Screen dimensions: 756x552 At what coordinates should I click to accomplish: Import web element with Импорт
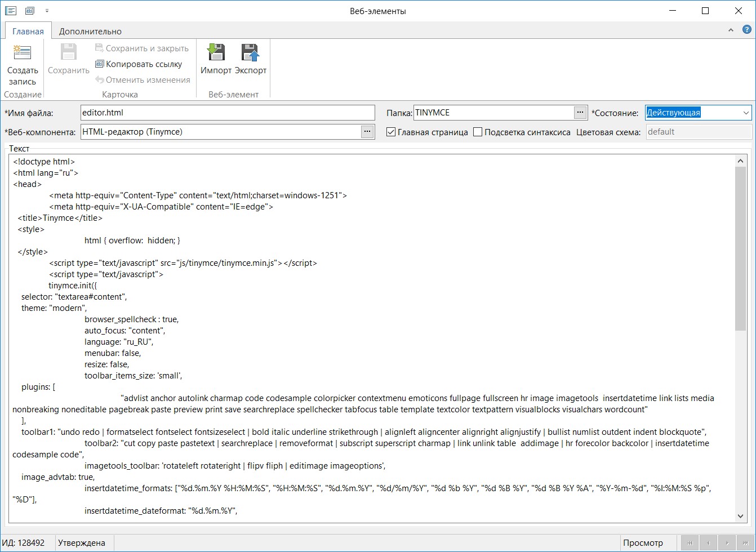pyautogui.click(x=216, y=59)
